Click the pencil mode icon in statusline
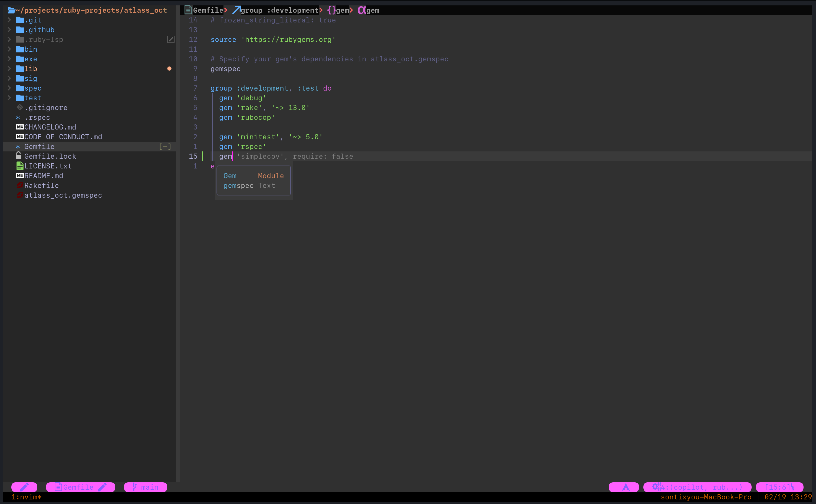This screenshot has width=816, height=504. point(24,487)
